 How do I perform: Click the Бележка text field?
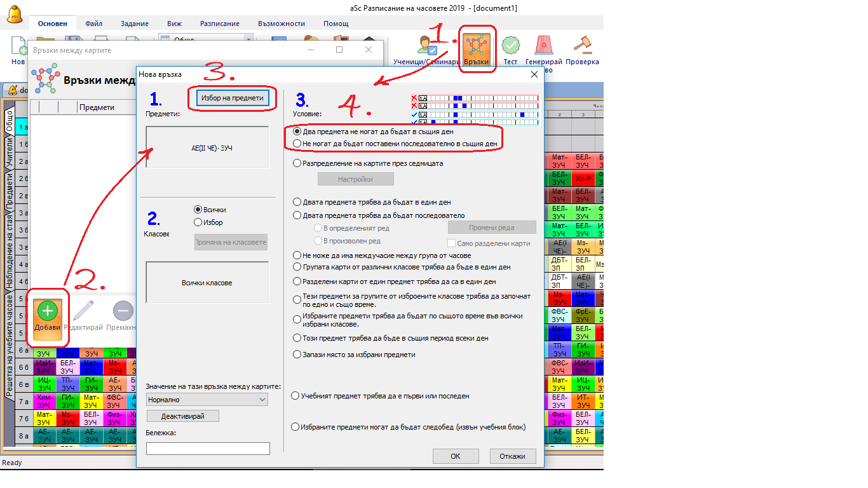point(208,449)
